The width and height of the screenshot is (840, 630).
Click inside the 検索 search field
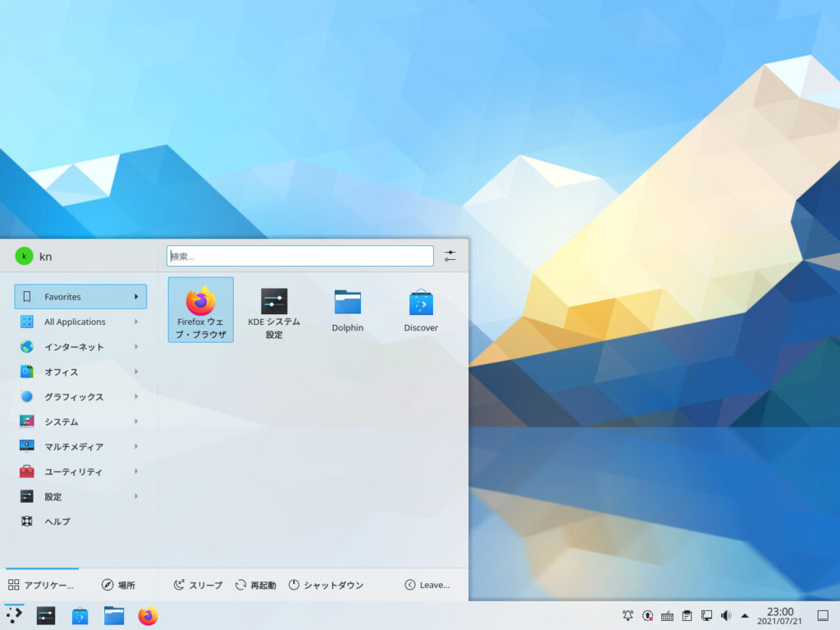click(x=299, y=255)
